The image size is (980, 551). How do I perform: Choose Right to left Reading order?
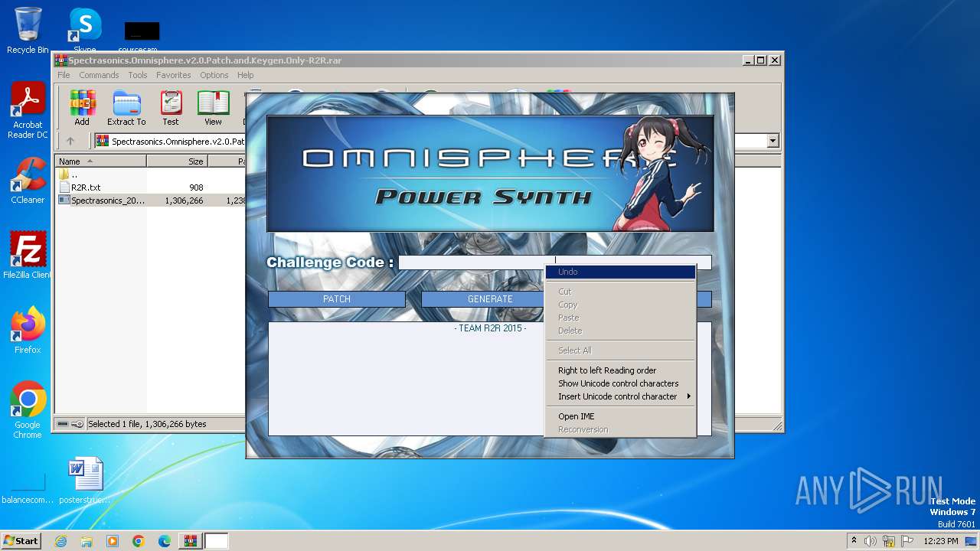620,370
